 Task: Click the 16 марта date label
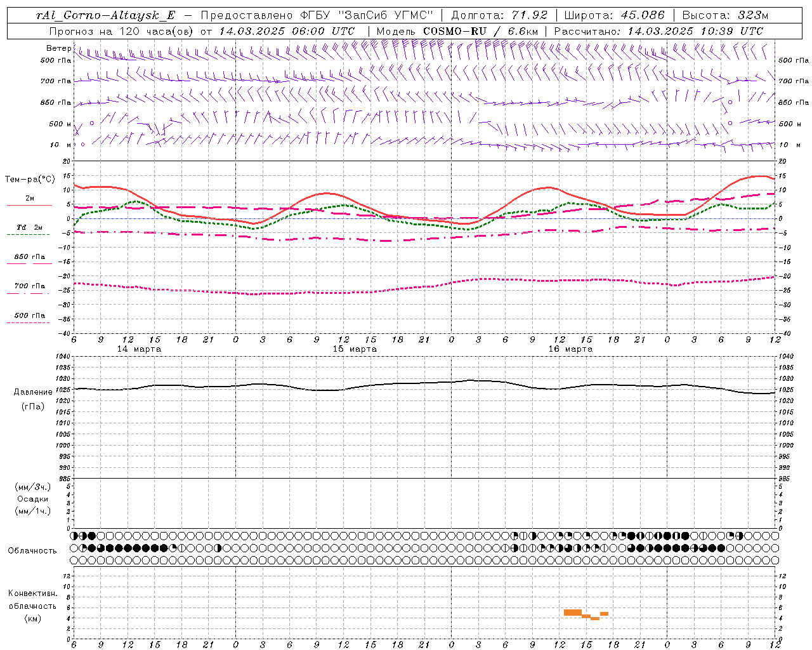point(570,349)
